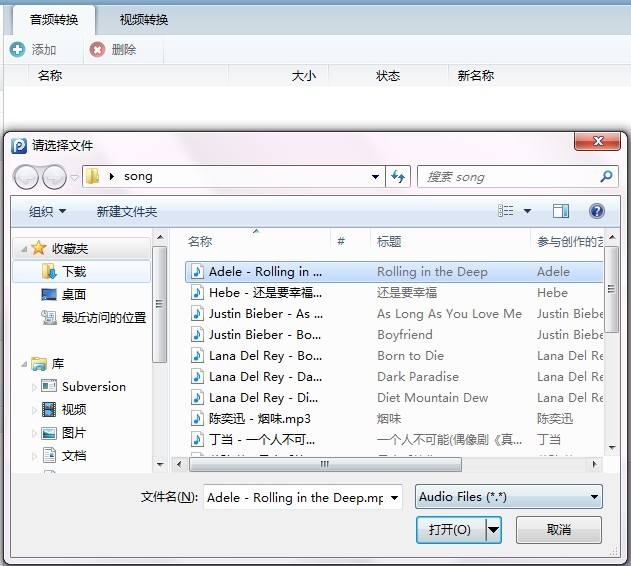Open the recent locations dropdown arrow
Image resolution: width=631 pixels, height=566 pixels.
point(74,177)
